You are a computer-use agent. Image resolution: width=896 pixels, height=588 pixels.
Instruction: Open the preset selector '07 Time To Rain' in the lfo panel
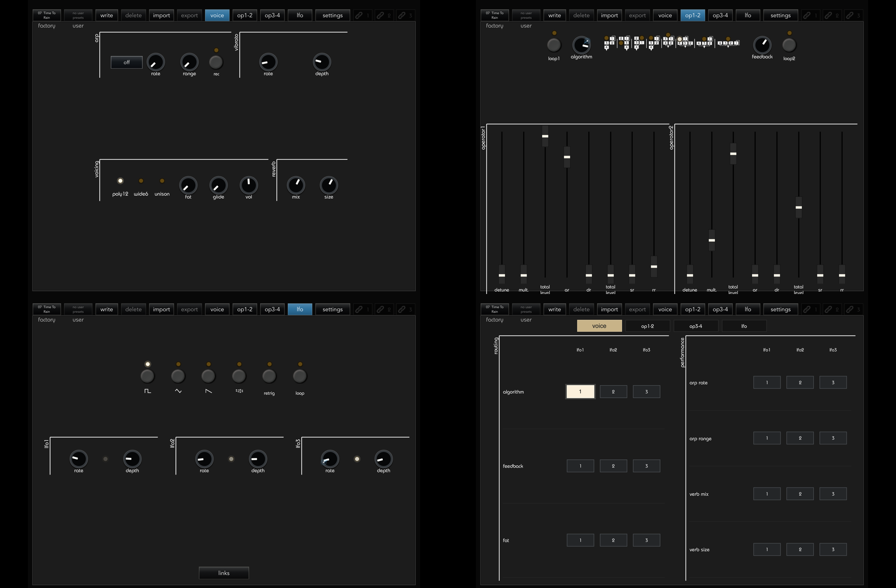pos(47,309)
